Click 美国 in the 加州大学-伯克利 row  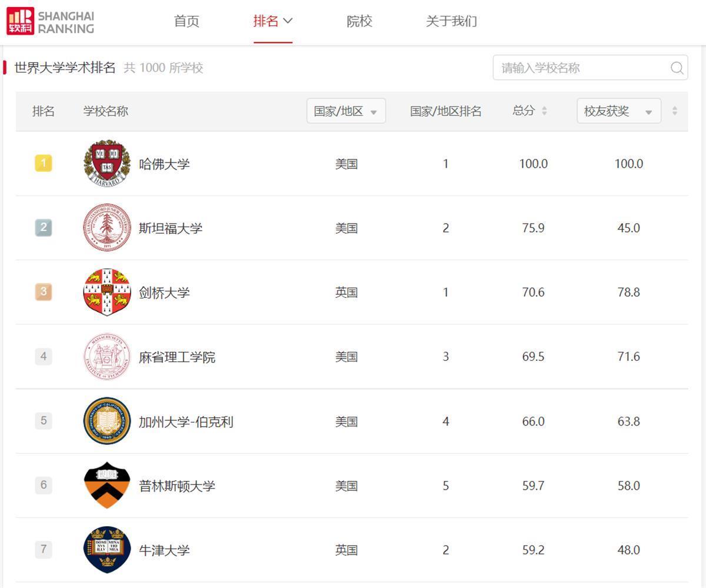coord(347,421)
